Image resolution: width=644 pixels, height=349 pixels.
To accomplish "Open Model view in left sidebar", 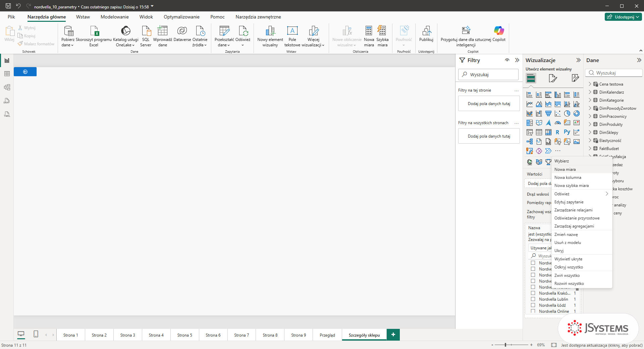I will tap(7, 87).
